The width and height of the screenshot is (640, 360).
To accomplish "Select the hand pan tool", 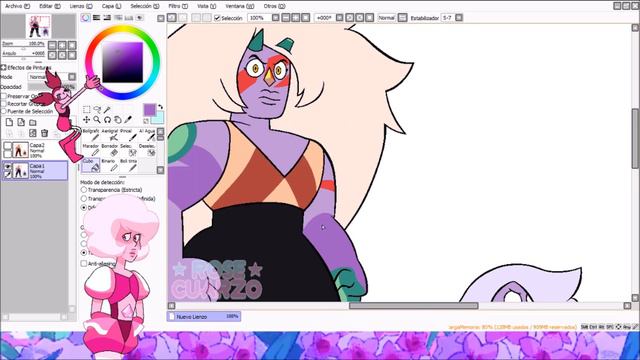I will pyautogui.click(x=118, y=120).
